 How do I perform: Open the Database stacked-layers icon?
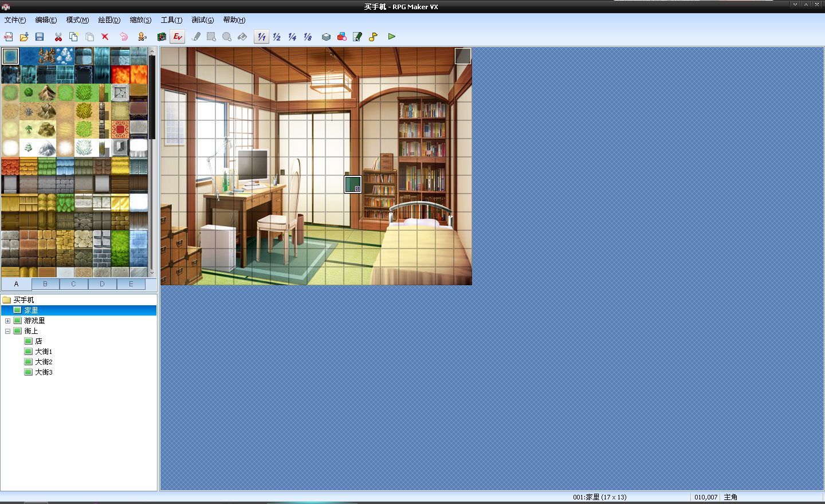[326, 37]
